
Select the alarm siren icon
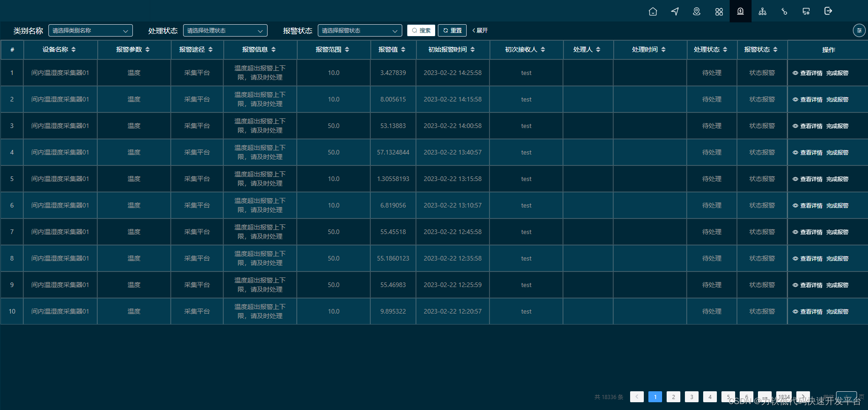pyautogui.click(x=741, y=11)
